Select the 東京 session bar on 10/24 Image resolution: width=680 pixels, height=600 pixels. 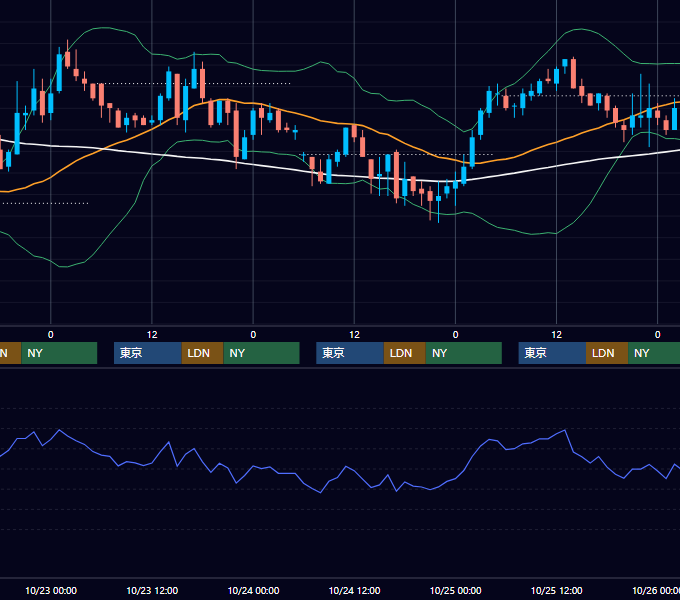(x=350, y=353)
